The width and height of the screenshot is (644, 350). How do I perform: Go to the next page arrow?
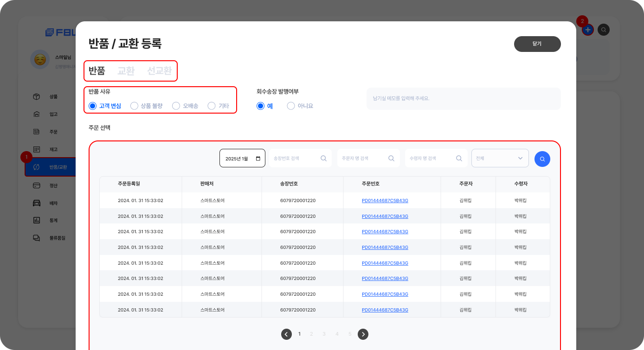[363, 334]
